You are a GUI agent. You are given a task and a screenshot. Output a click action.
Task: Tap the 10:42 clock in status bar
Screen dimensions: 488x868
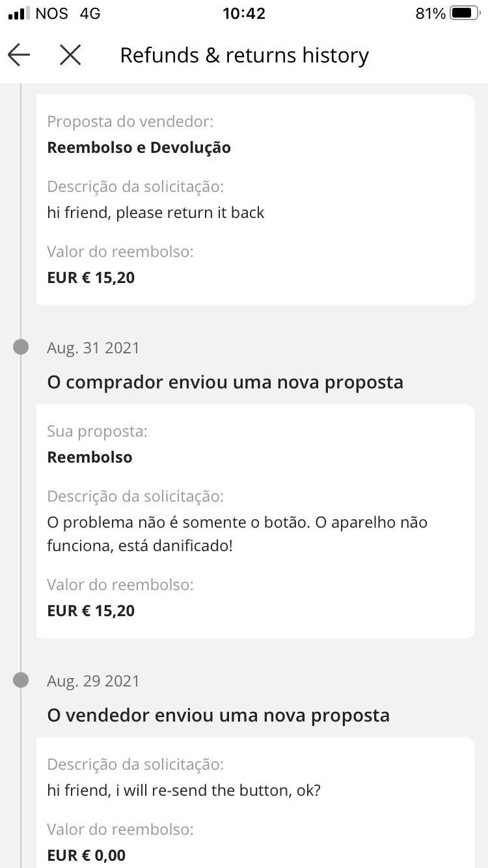pos(244,14)
